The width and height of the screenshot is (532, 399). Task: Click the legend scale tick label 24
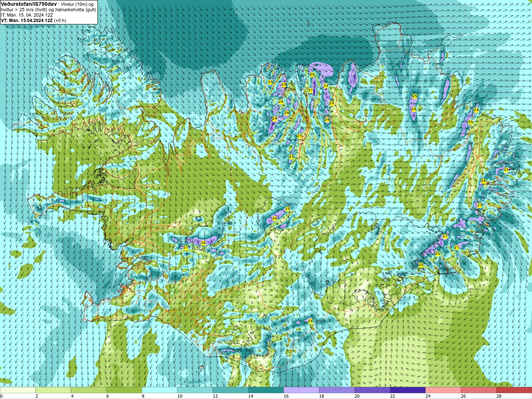[428, 396]
